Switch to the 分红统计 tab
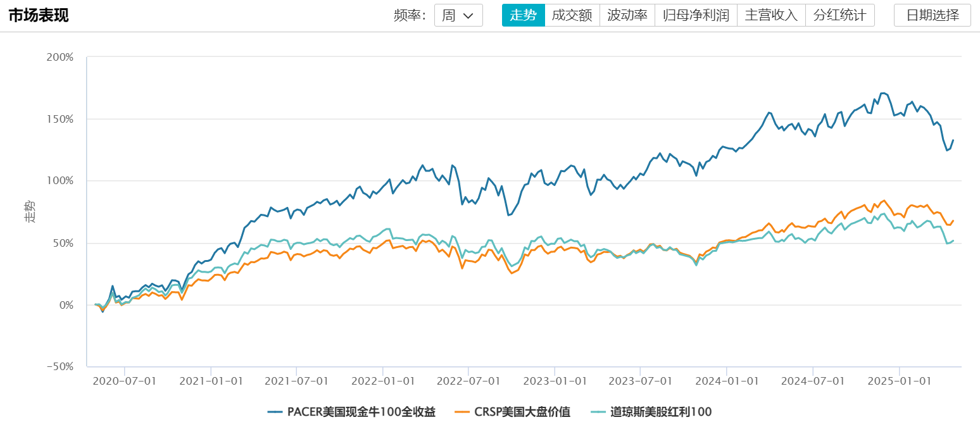Screen dimensions: 980x422 point(839,15)
